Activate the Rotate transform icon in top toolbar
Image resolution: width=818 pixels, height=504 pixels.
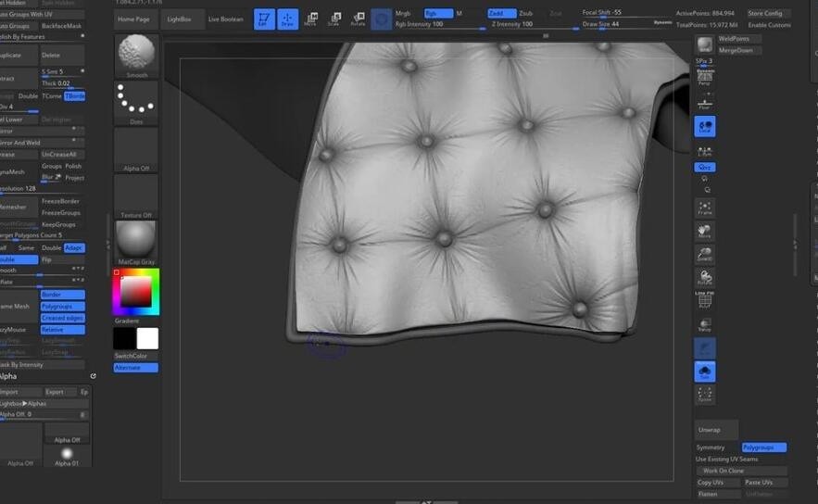pos(358,19)
